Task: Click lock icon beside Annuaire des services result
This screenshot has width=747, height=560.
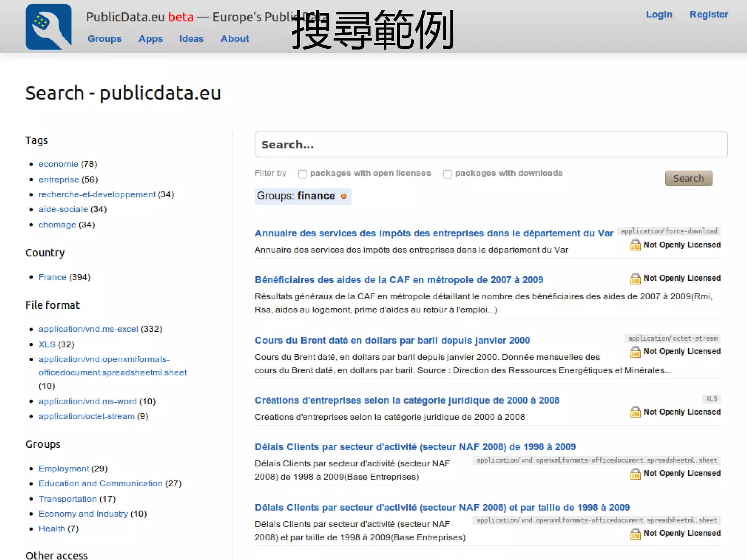Action: (635, 245)
